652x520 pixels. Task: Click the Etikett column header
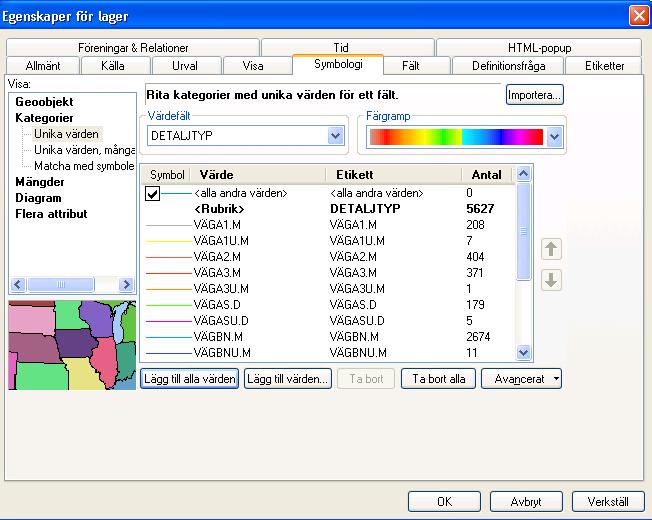point(394,175)
